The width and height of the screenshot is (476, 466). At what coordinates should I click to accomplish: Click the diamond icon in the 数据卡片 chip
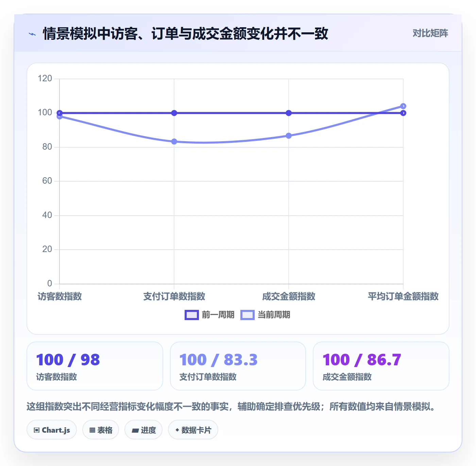(177, 430)
